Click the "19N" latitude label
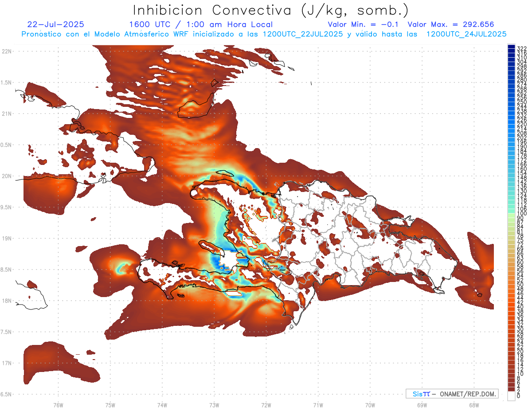532x411 pixels. (7, 238)
